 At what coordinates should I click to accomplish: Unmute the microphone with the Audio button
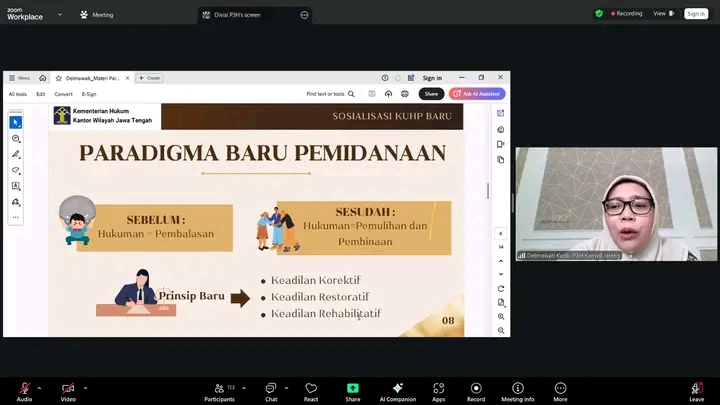coord(24,389)
